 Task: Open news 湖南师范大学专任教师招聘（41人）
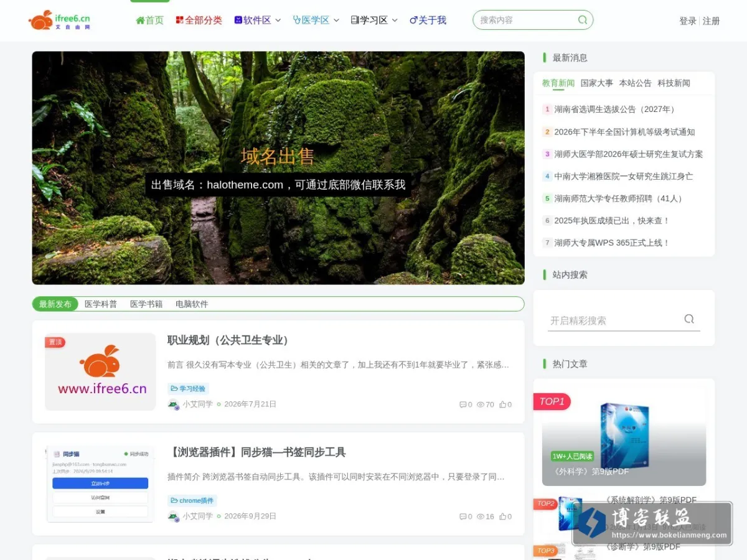pyautogui.click(x=620, y=198)
